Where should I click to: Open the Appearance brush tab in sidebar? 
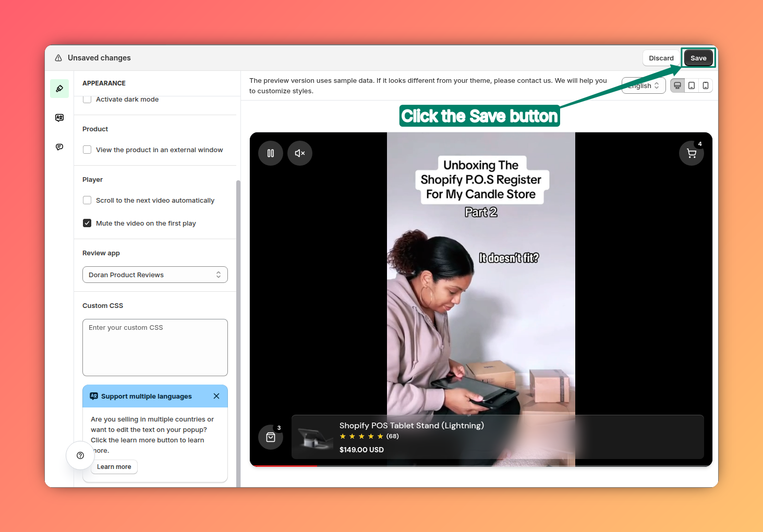[59, 89]
